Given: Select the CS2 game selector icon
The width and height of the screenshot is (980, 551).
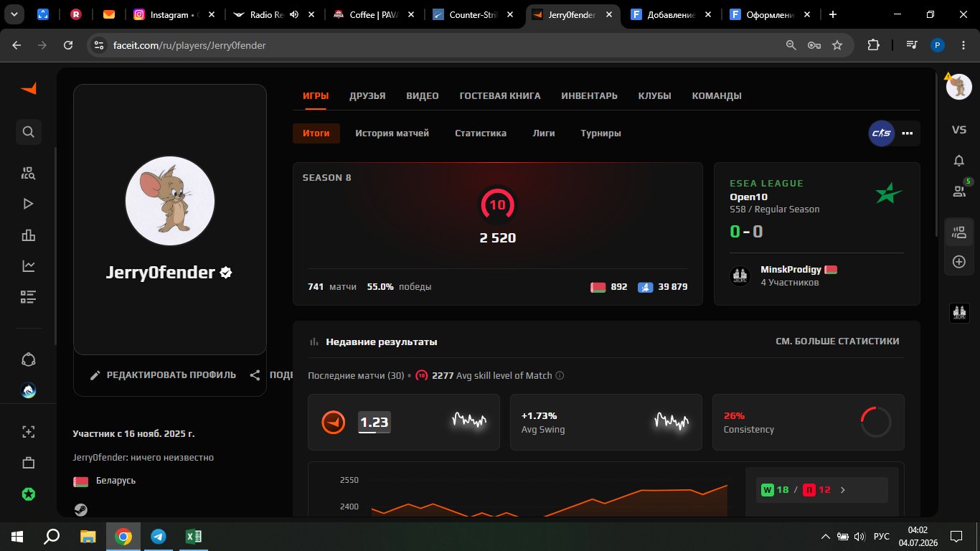Looking at the screenshot, I should [x=881, y=133].
